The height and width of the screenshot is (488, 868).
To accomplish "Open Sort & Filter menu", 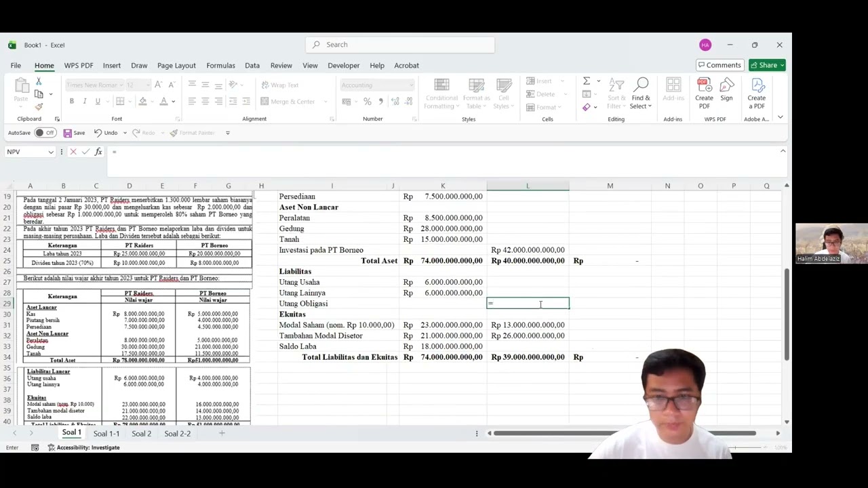I will click(616, 94).
